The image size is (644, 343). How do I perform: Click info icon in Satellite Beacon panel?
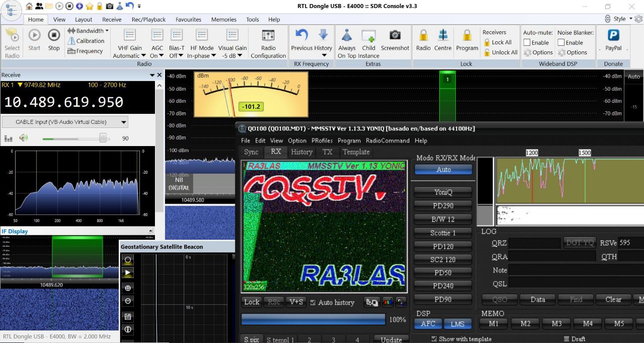(x=128, y=329)
